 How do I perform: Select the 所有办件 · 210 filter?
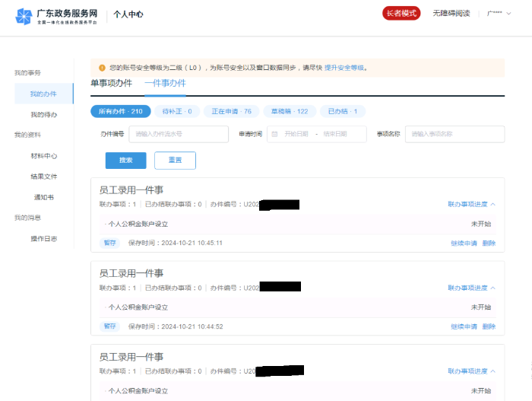(120, 111)
